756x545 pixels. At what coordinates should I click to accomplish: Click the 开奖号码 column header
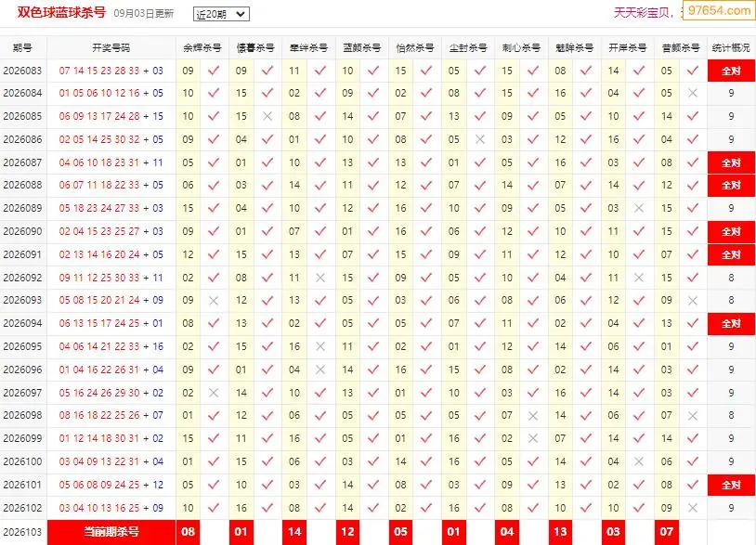(111, 47)
